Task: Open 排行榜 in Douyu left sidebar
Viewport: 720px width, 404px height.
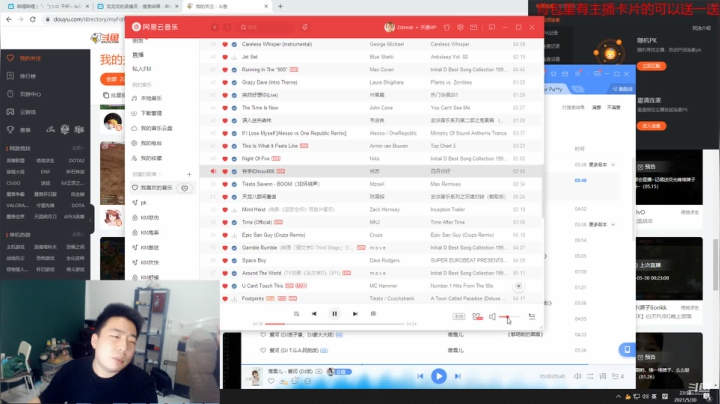Action: [28, 76]
